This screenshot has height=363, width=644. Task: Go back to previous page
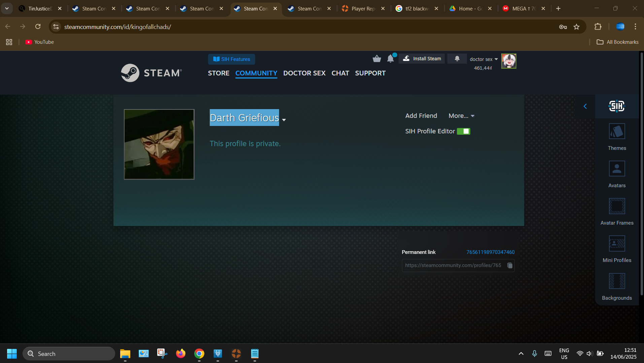pos(8,27)
